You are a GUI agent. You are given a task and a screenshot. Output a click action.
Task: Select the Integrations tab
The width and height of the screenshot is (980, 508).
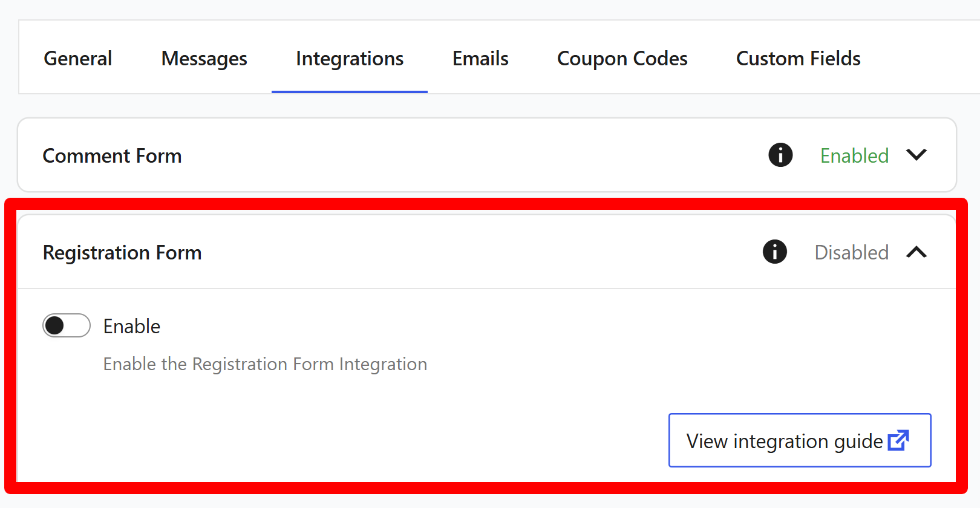[349, 58]
